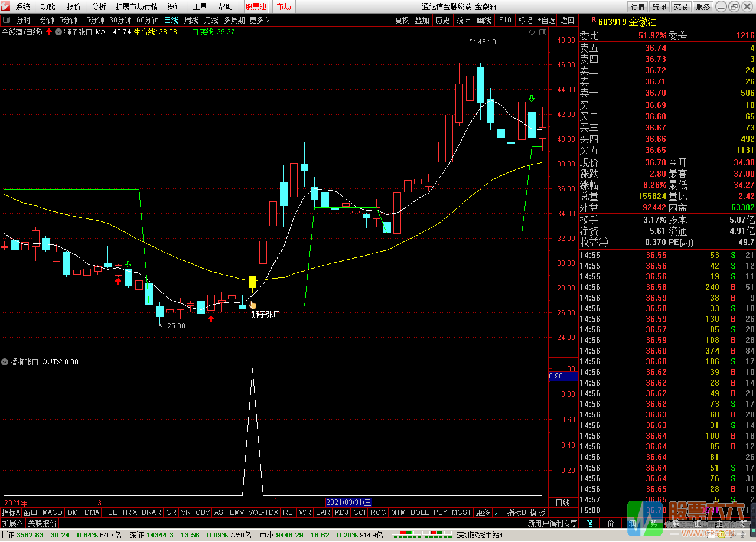Image resolution: width=756 pixels, height=542 pixels.
Task: Click 历史 in chart toolbar
Action: (442, 19)
